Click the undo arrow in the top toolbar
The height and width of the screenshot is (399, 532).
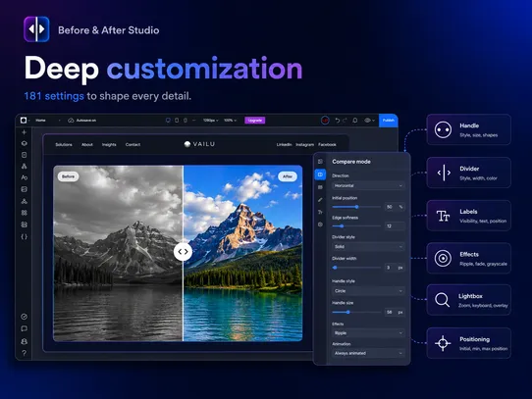[338, 121]
